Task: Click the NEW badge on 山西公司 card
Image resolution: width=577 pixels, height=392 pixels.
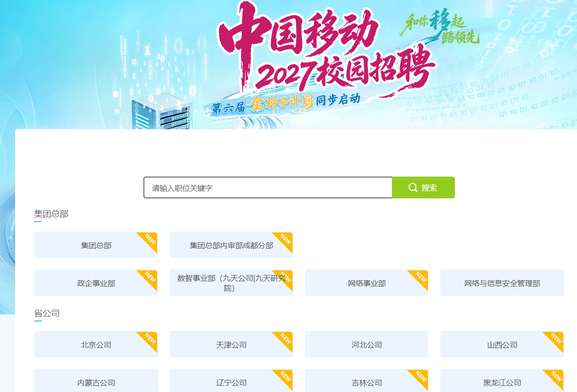Action: coord(556,339)
